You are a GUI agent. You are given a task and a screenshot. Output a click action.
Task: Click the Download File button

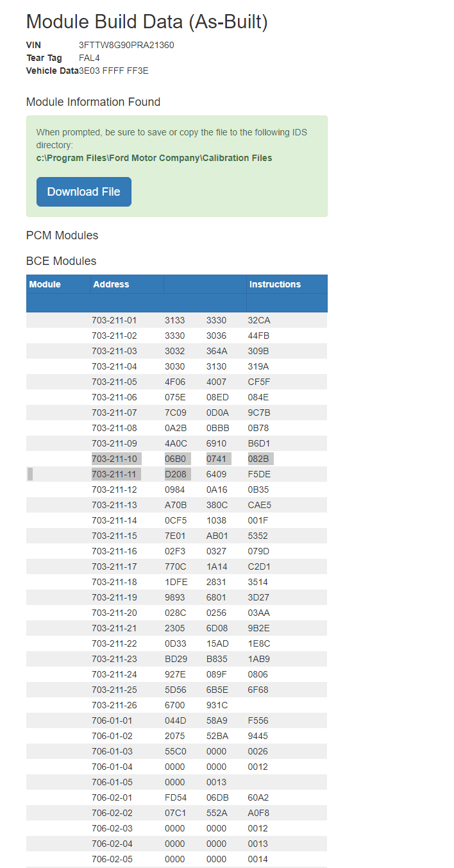[84, 192]
